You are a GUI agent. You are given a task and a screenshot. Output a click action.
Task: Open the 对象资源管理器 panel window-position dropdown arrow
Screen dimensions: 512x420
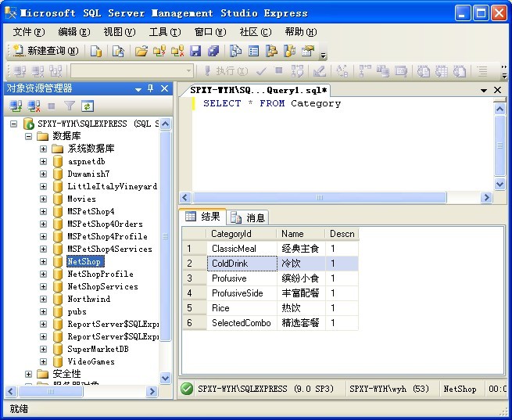point(138,89)
